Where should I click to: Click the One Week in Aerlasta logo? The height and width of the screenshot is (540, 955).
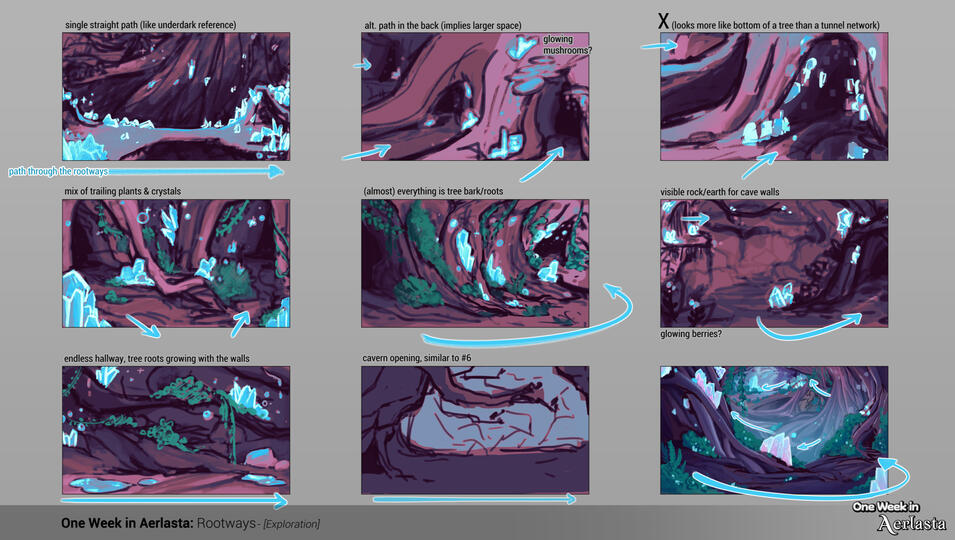coord(899,517)
